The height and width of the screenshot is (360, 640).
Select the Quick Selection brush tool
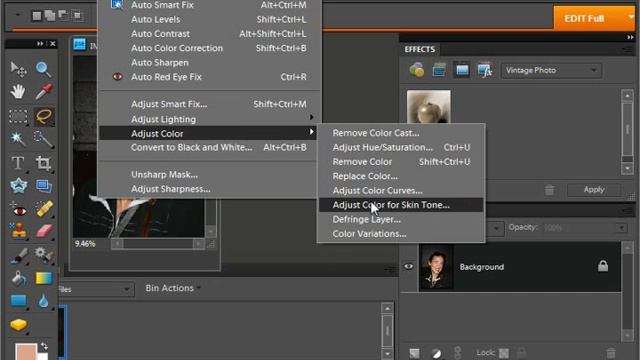(x=43, y=139)
